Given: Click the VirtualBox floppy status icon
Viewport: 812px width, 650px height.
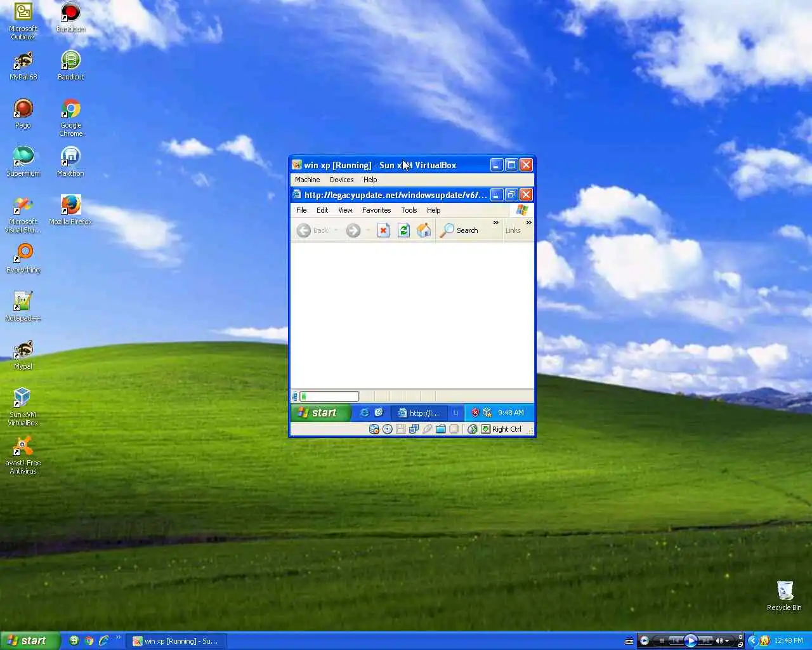Looking at the screenshot, I should coord(401,429).
